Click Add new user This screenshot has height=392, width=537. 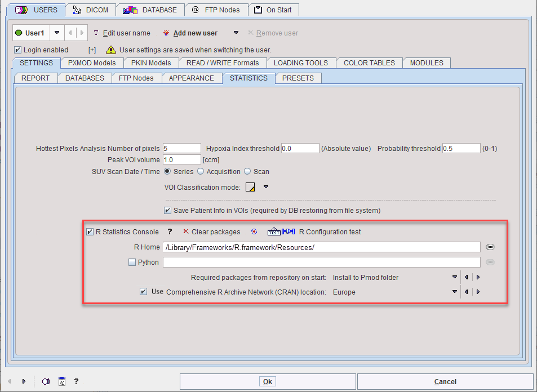point(191,33)
